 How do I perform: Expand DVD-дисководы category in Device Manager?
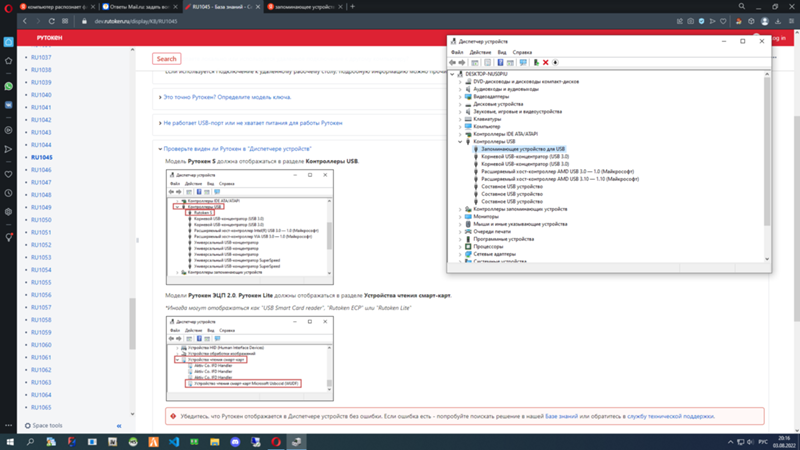460,82
